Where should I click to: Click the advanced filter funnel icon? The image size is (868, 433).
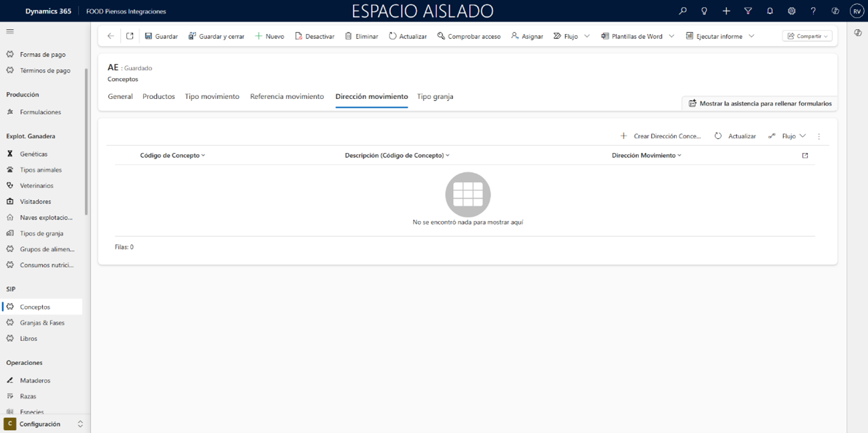point(748,11)
